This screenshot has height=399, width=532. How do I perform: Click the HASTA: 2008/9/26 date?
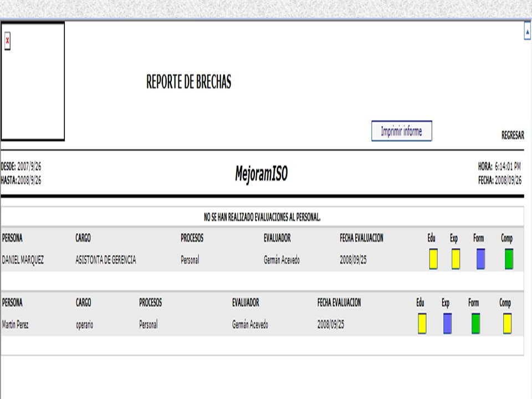pos(21,180)
